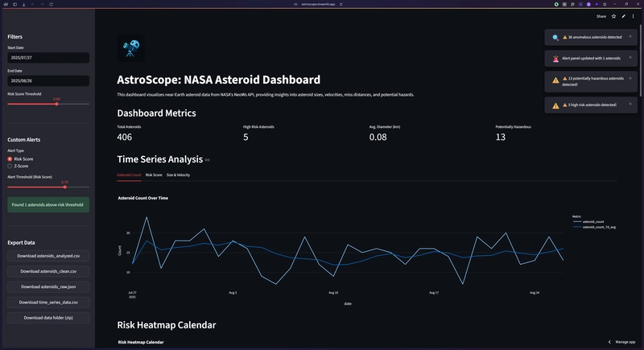644x350 pixels.
Task: Switch to the Size & Velocity tab
Action: click(x=178, y=175)
